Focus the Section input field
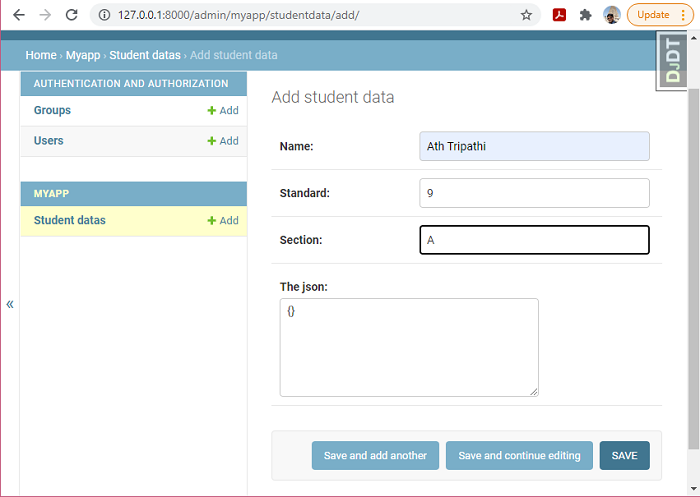 point(534,240)
